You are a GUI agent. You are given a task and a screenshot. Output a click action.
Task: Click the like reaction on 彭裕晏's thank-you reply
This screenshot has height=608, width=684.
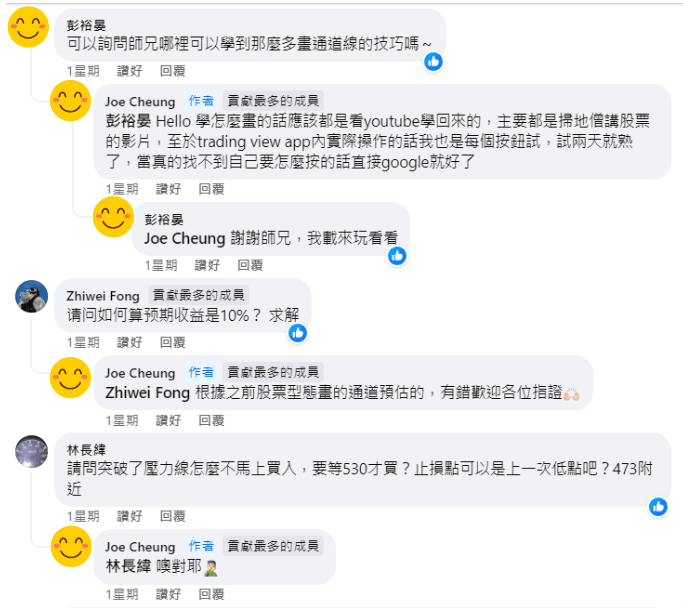point(397,255)
